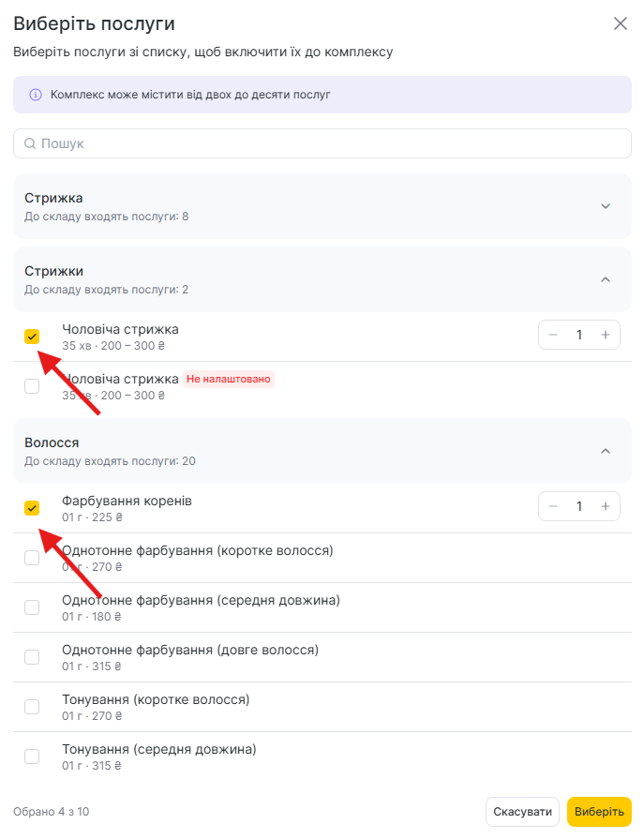Close the service selection dialog

coord(620,24)
